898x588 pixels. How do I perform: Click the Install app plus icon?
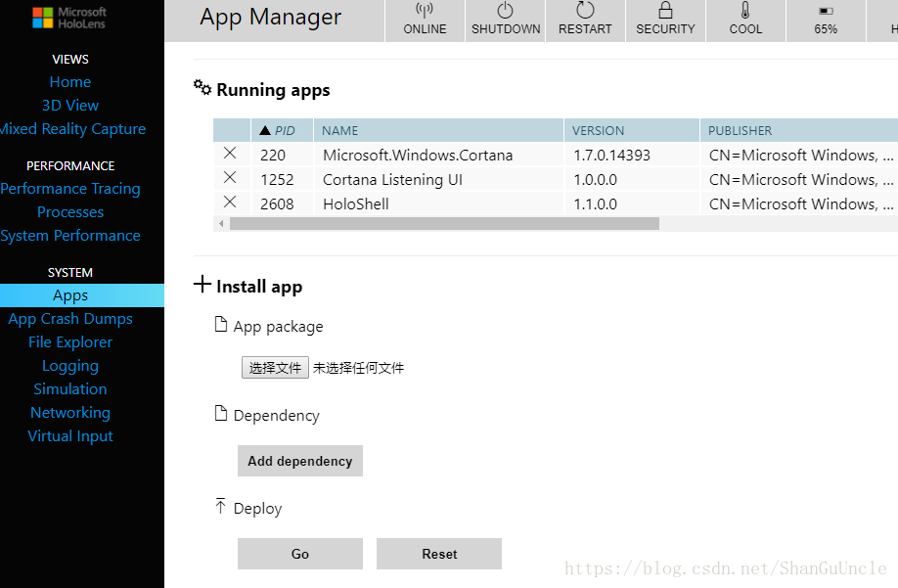coord(202,284)
